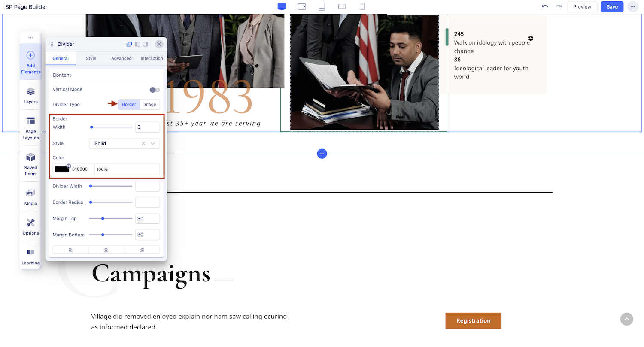Click the sidebar drag handle dots
Image resolution: width=644 pixels, height=347 pixels.
coord(30,38)
